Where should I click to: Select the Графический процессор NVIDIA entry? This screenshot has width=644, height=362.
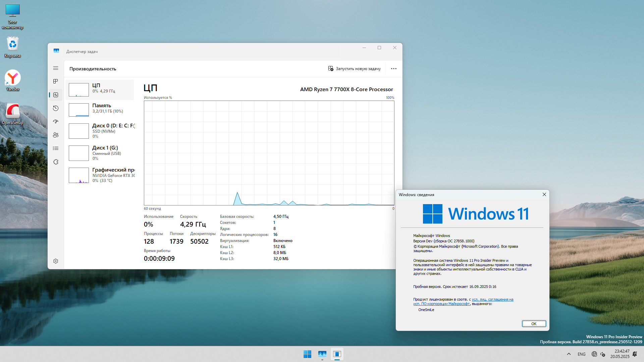[x=100, y=175]
